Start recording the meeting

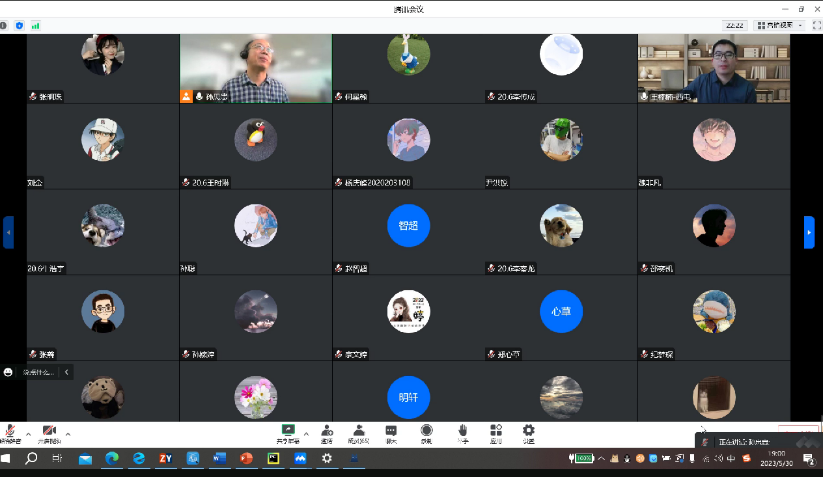click(x=426, y=432)
